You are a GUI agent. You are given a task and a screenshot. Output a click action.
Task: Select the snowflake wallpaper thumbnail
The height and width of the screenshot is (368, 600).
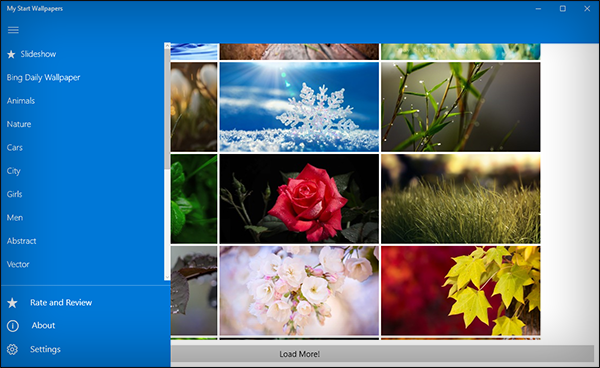click(299, 107)
